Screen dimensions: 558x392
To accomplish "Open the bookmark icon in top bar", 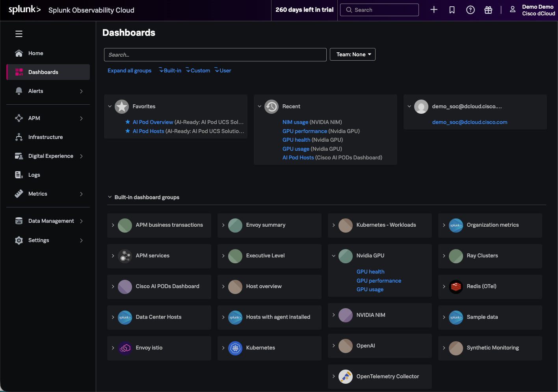I will (x=452, y=10).
